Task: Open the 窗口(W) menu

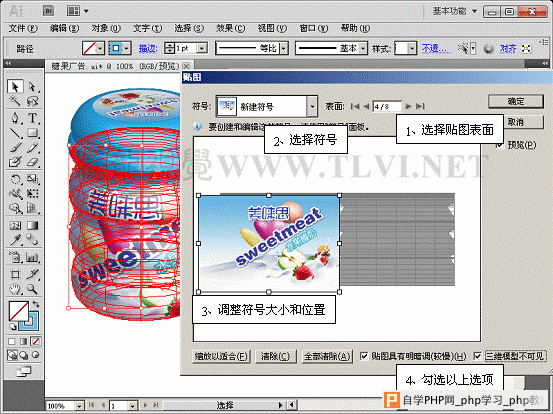Action: coord(314,28)
